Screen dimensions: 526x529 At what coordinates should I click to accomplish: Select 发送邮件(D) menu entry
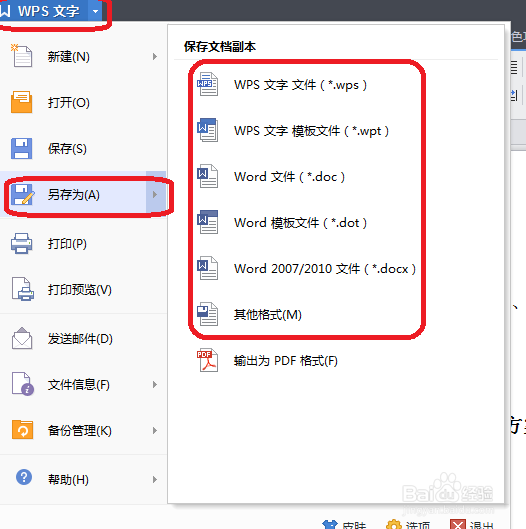(x=83, y=338)
